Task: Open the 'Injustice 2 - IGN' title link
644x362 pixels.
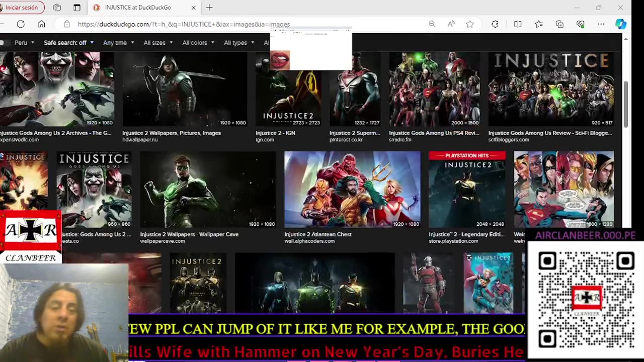Action: 275,133
